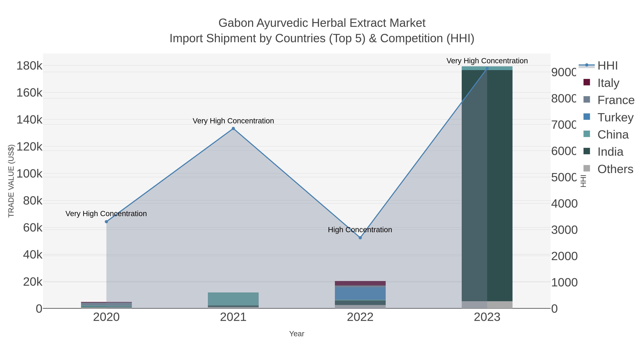Click the Others bar segment for 2023
Viewport: 644px width, 362px height.
tap(487, 305)
